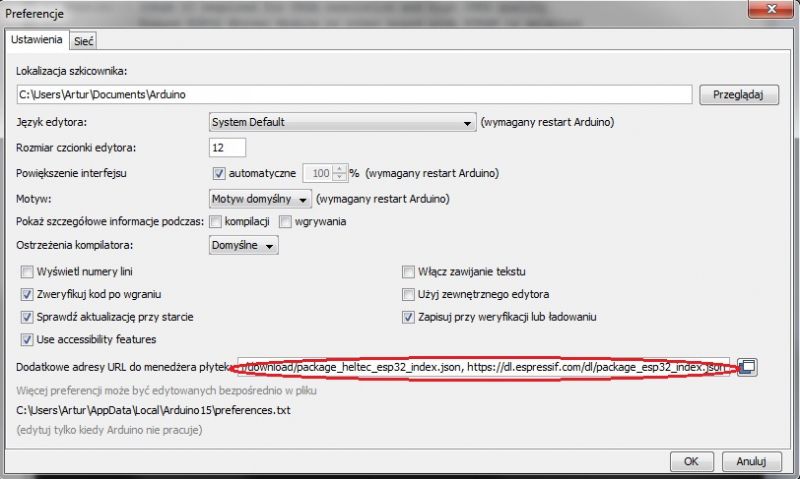Image resolution: width=800 pixels, height=479 pixels.
Task: Toggle Zapisuj przy weryfikacji lub ładowaniu
Action: 408,317
